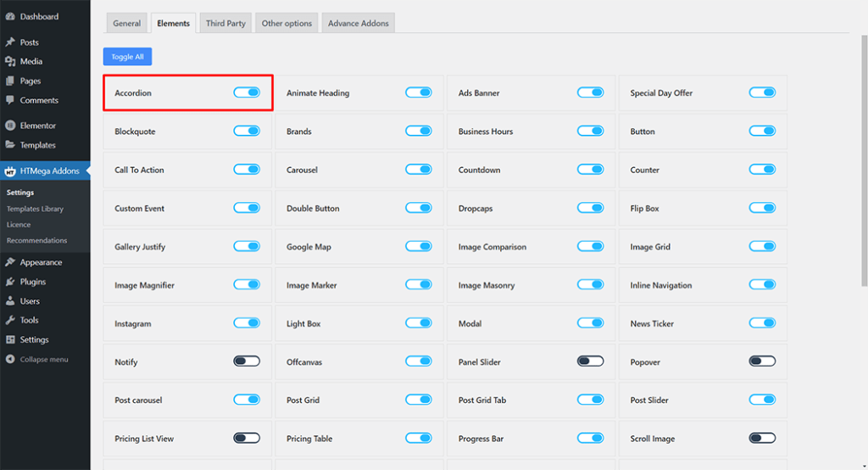Click the scrollbar down arrow
The height and width of the screenshot is (470, 868).
point(864,467)
